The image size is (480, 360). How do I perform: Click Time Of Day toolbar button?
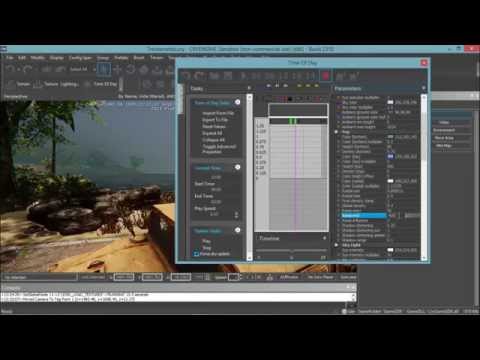pos(101,84)
